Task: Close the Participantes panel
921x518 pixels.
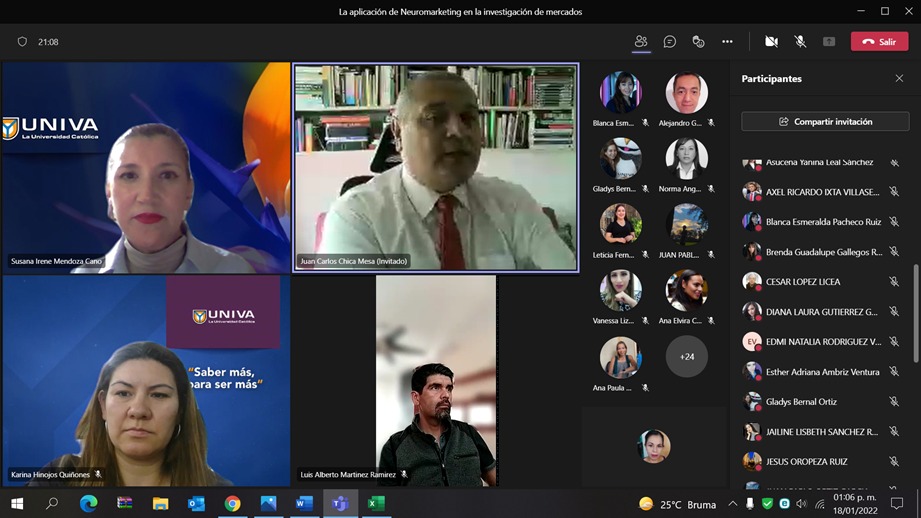Action: pos(899,78)
